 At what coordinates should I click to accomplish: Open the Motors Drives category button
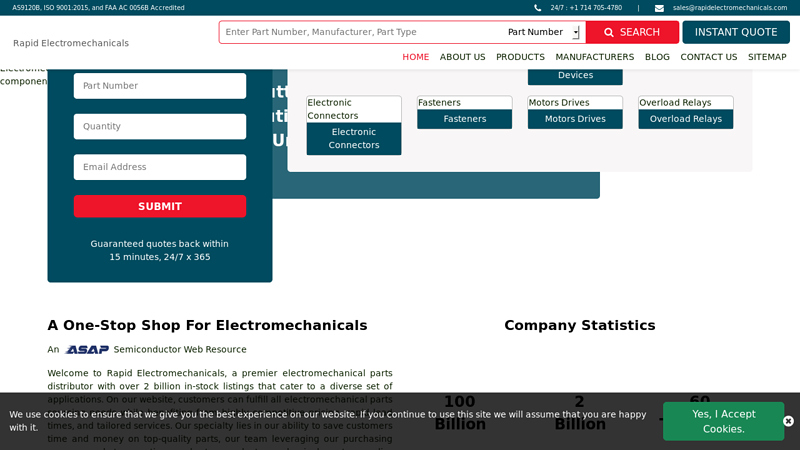coord(575,119)
